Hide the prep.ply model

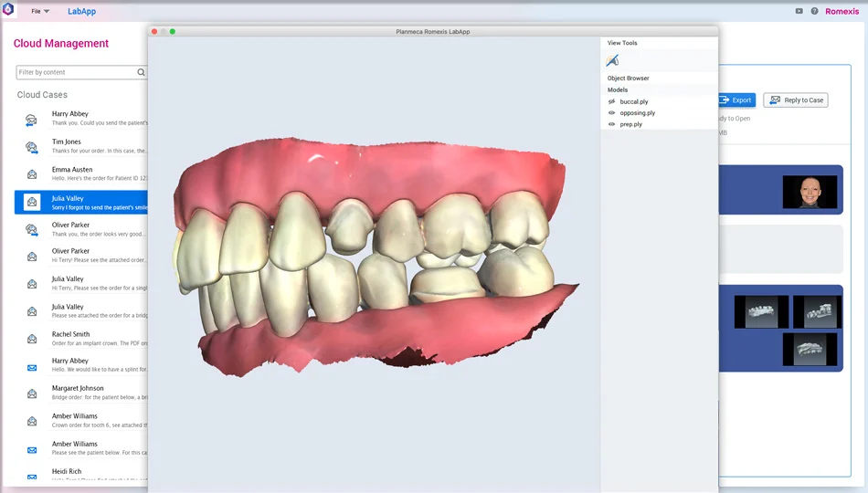[611, 124]
